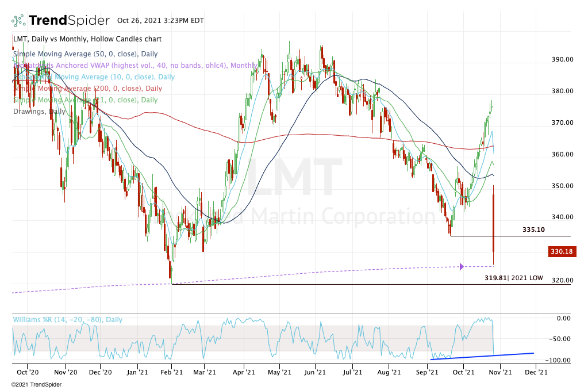Click the TrendSpider logo icon

pyautogui.click(x=18, y=21)
